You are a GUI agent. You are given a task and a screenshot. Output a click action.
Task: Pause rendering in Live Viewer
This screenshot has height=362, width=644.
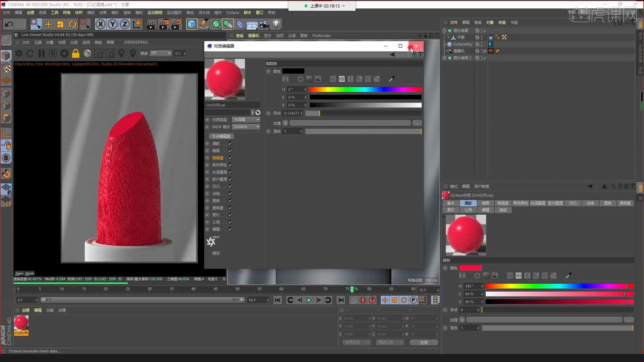pyautogui.click(x=42, y=53)
